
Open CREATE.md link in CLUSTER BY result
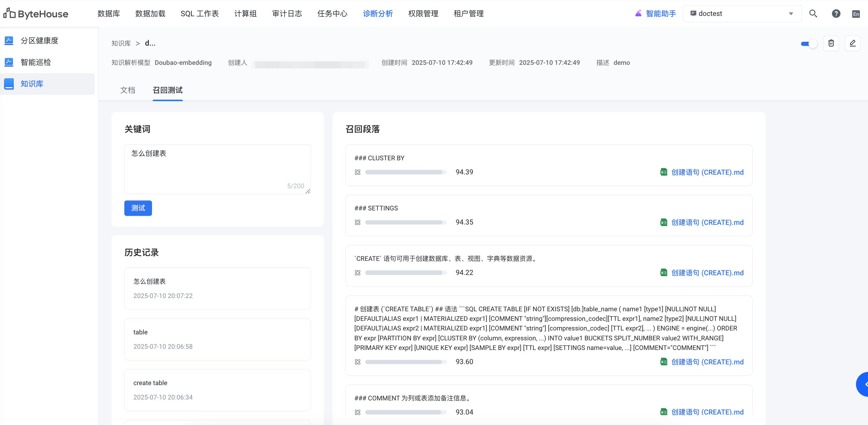707,172
